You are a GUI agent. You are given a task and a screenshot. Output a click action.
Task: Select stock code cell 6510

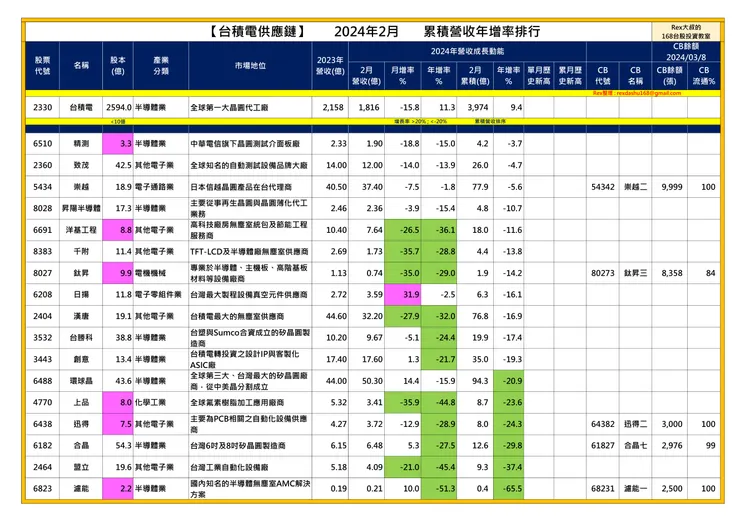(x=42, y=143)
